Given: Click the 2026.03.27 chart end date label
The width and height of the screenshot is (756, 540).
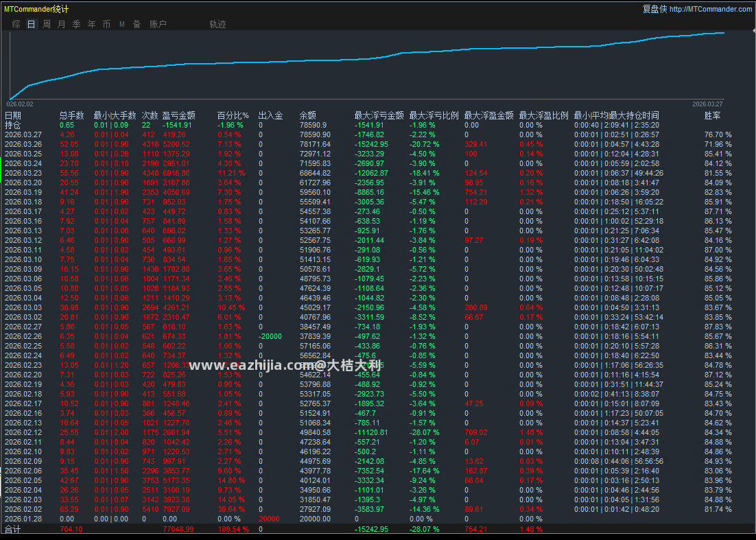Looking at the screenshot, I should [x=707, y=104].
